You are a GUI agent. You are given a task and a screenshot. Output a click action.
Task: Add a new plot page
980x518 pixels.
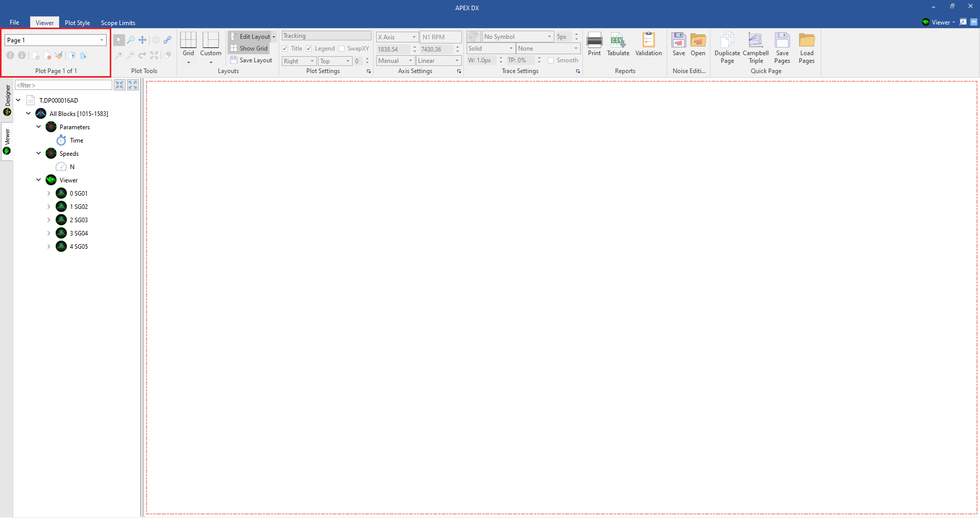point(35,55)
